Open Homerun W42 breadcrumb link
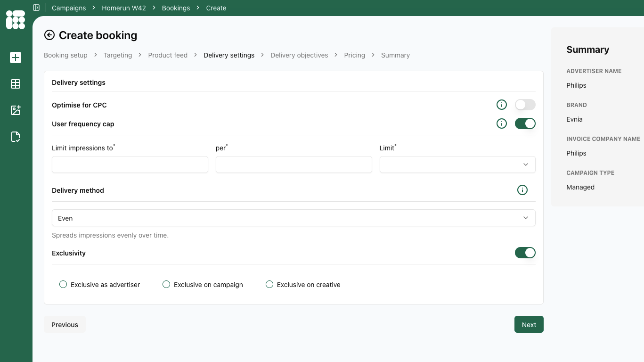The height and width of the screenshot is (362, 644). pyautogui.click(x=124, y=8)
